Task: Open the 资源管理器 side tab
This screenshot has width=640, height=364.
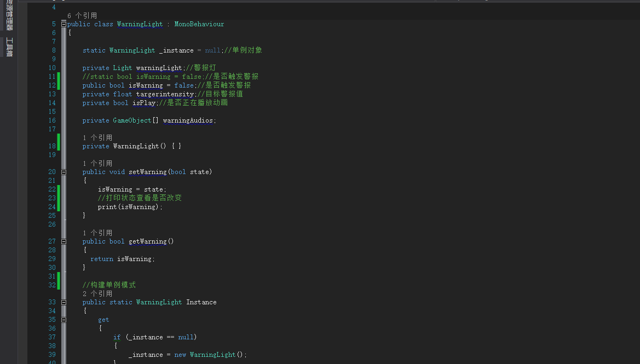Action: [9, 15]
